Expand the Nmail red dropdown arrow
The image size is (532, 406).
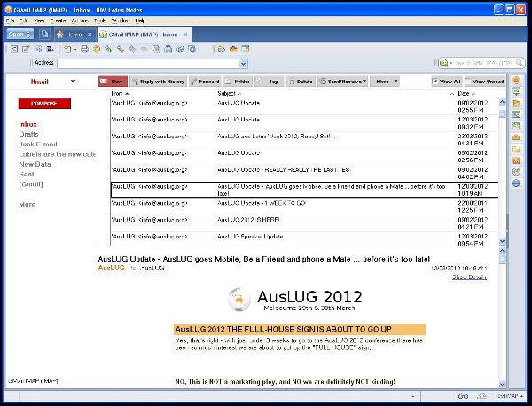point(73,82)
